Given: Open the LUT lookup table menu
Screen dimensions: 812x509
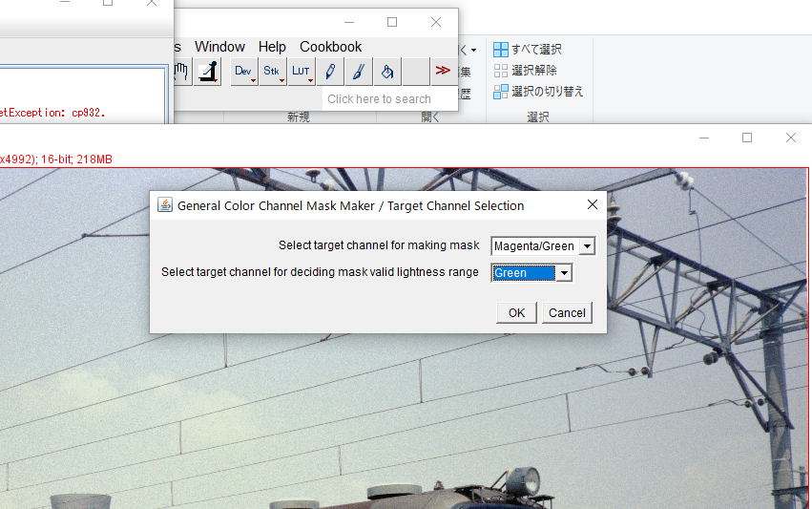Looking at the screenshot, I should click(301, 71).
